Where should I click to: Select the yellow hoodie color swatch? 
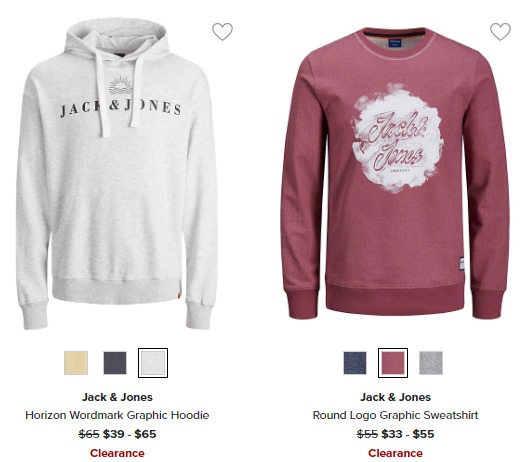(76, 363)
